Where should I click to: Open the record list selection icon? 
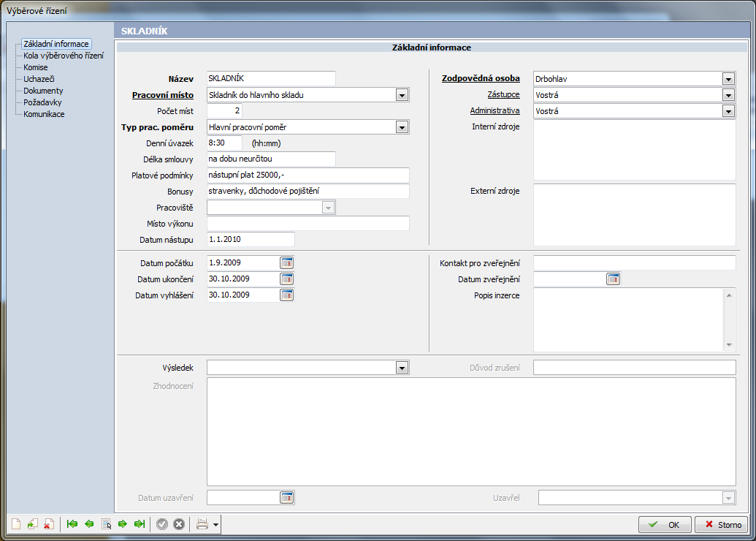[x=106, y=524]
